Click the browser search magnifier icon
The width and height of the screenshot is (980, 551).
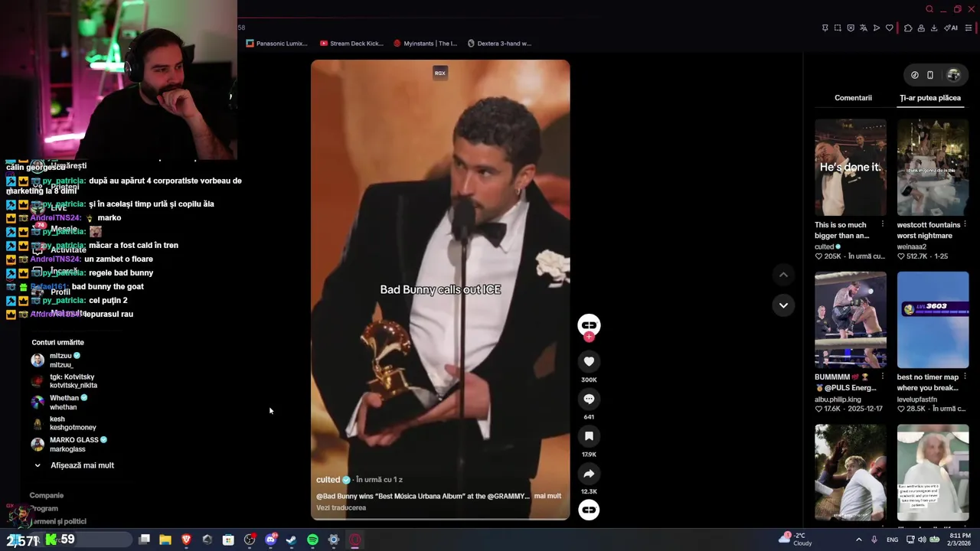[x=929, y=9]
